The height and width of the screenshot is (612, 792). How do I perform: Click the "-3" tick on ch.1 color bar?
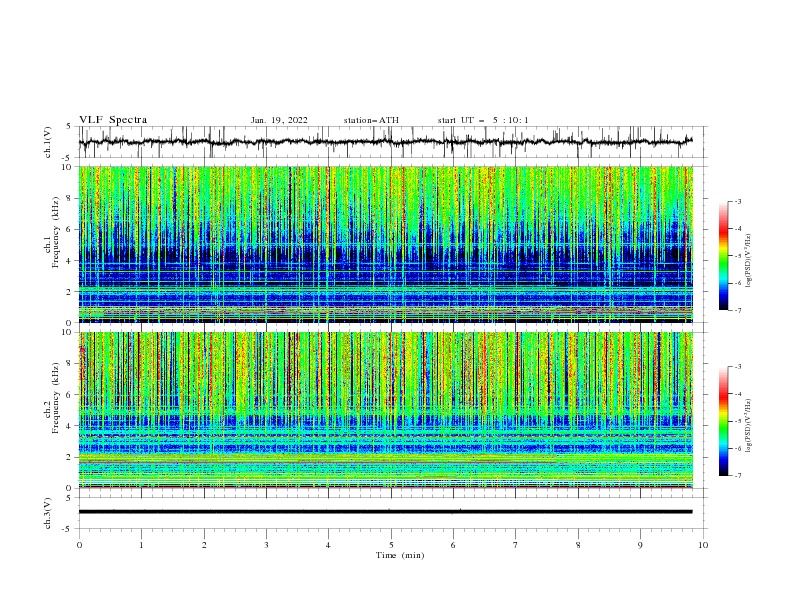point(738,201)
